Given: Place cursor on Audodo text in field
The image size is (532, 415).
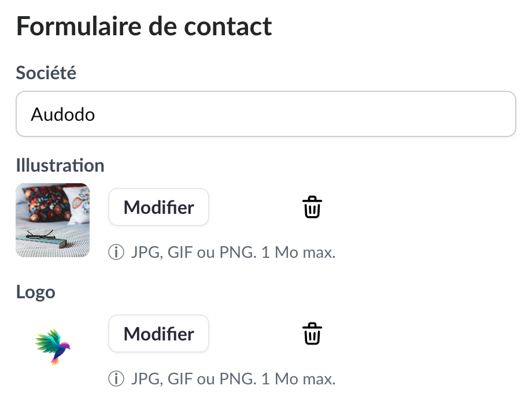Looking at the screenshot, I should (63, 114).
